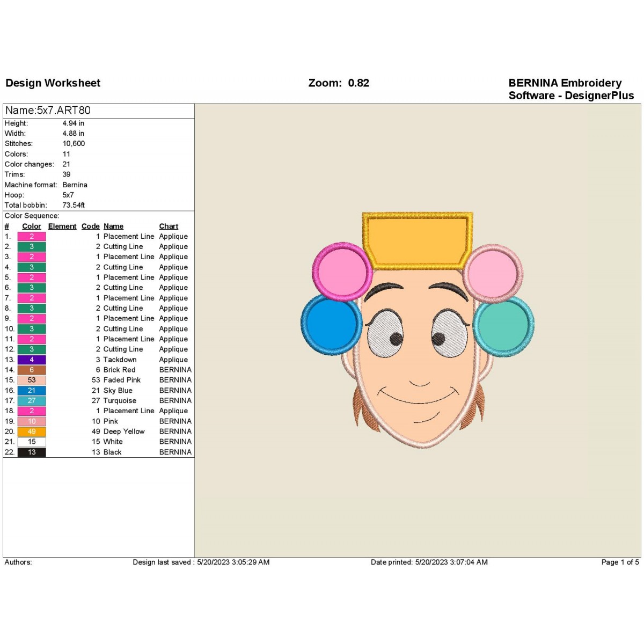Click the Code column header
This screenshot has height=644, width=644.
pyautogui.click(x=91, y=226)
